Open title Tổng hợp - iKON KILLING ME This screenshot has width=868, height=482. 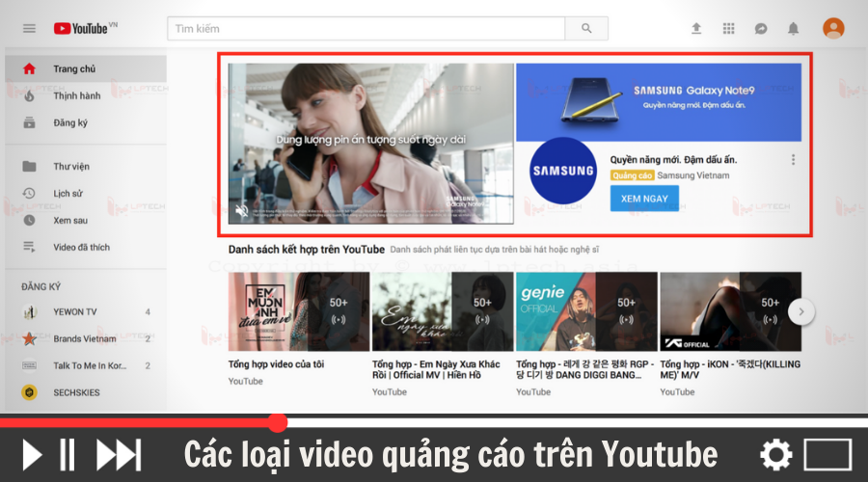[730, 369]
